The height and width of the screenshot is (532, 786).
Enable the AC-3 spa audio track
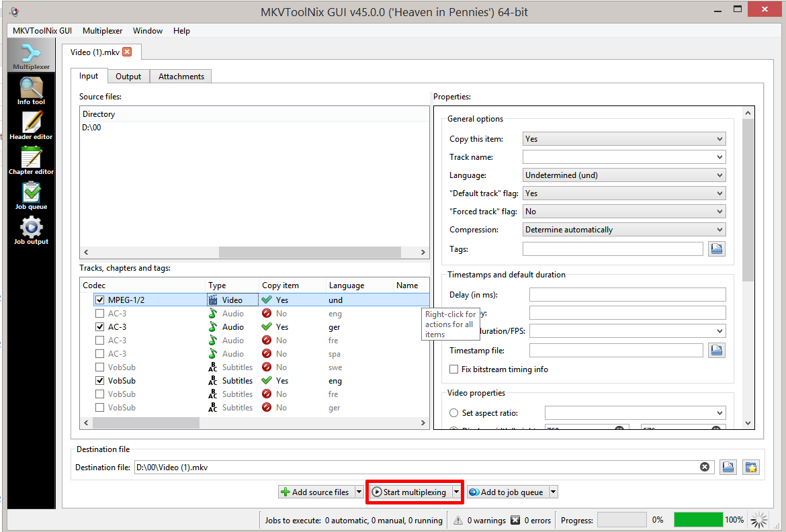(x=99, y=354)
